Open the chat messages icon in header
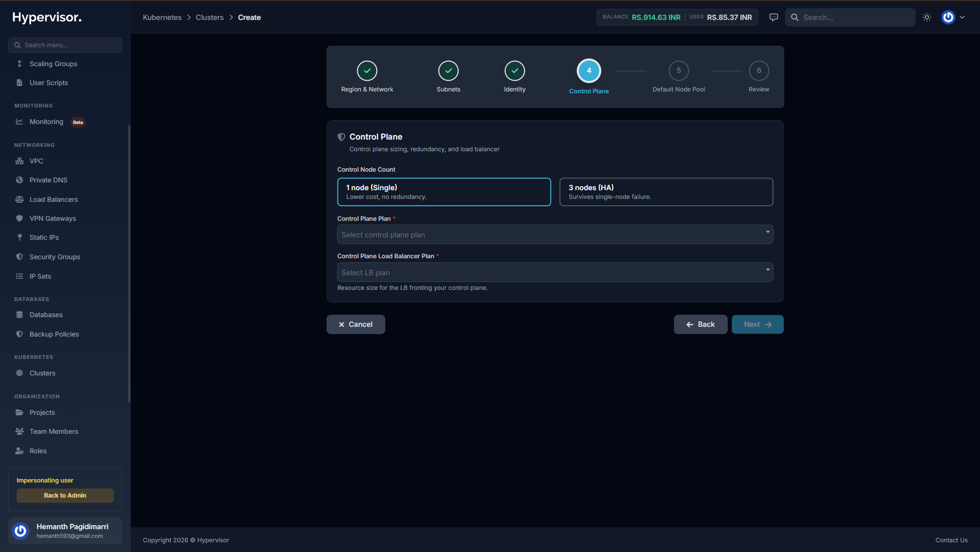This screenshot has width=980, height=552. click(773, 17)
